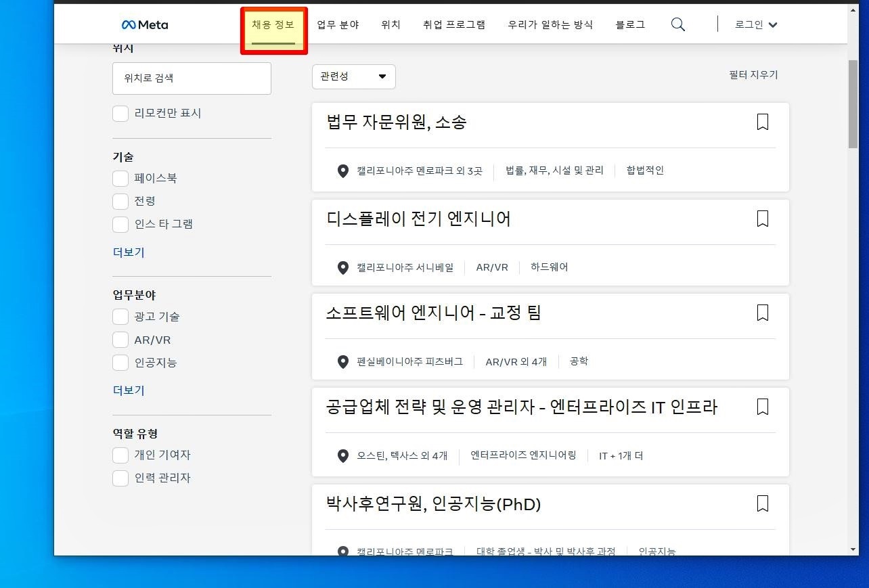
Task: Click the AR/VR 외 4개 tag
Action: [516, 362]
